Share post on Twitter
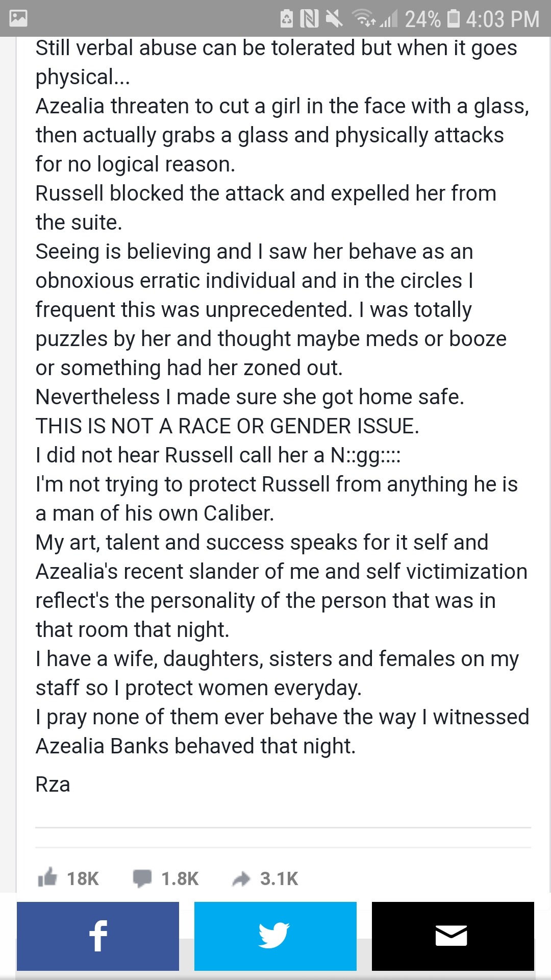 275,936
